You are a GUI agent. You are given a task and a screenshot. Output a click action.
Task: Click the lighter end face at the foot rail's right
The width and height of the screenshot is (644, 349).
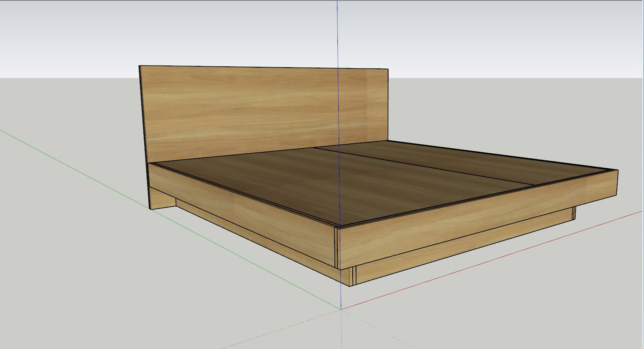coord(601,186)
